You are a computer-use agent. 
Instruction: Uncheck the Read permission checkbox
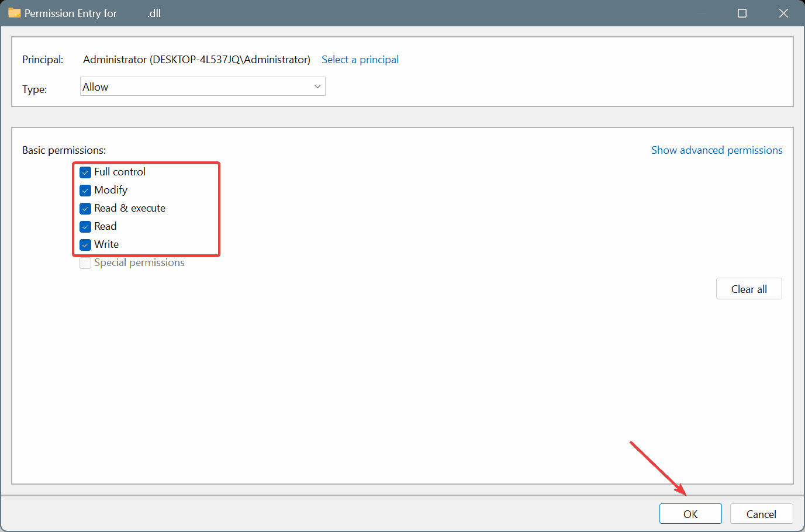(85, 227)
